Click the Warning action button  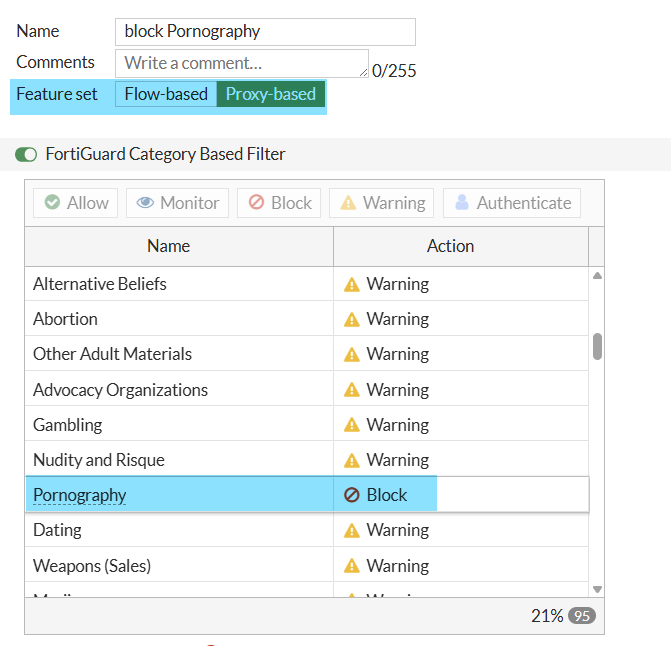(x=381, y=203)
